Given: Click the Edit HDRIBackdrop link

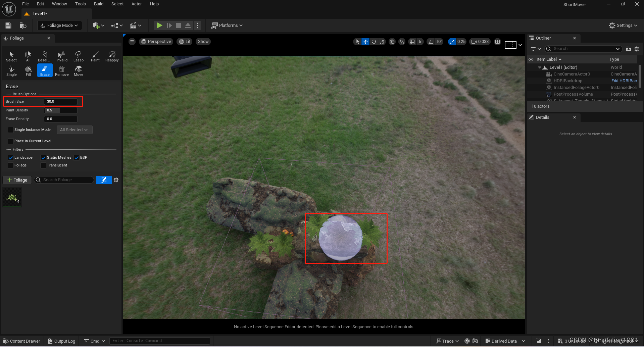Looking at the screenshot, I should [x=624, y=81].
